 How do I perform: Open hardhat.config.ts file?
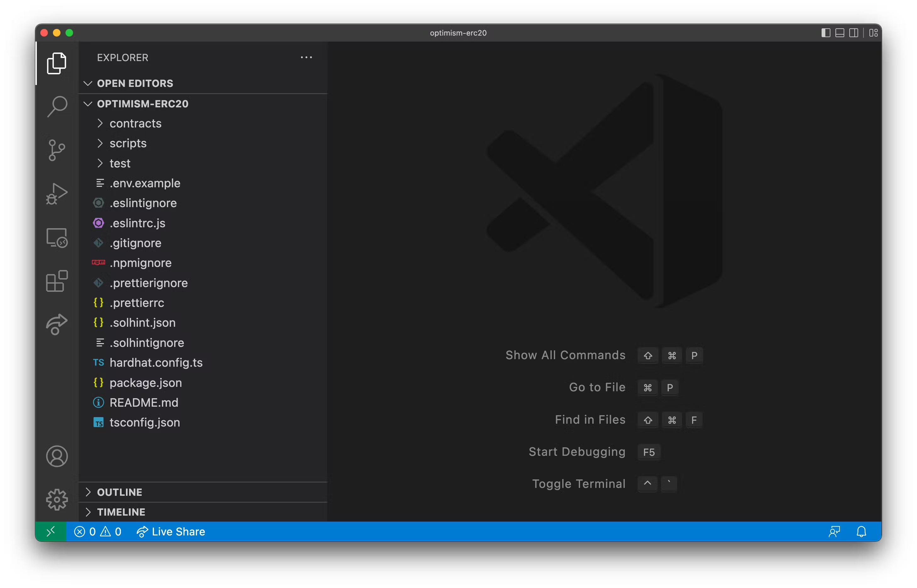[x=156, y=362]
